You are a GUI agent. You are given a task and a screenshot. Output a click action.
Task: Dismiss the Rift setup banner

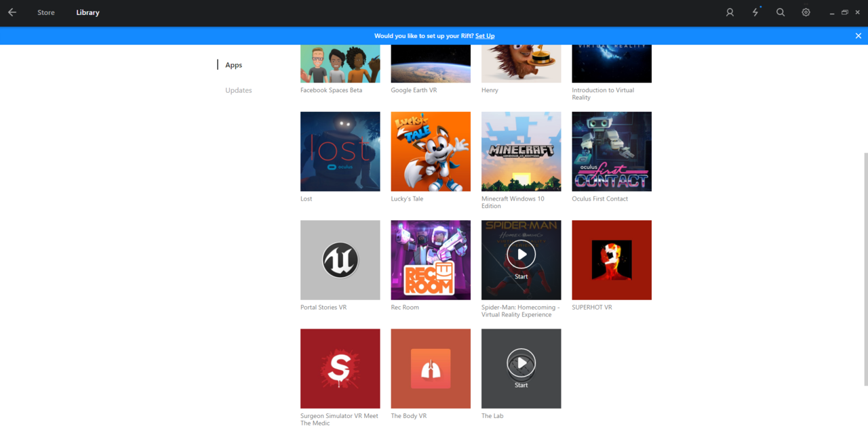tap(858, 36)
